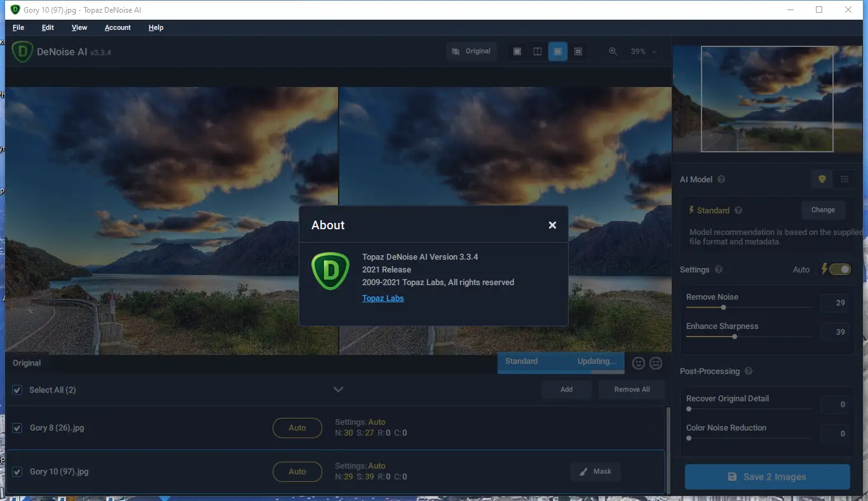Click the Enhance Sharpness value field

pyautogui.click(x=835, y=332)
